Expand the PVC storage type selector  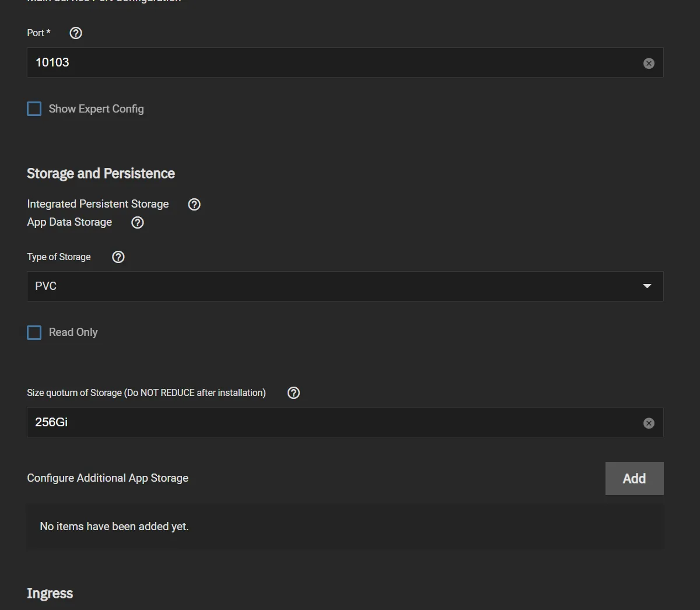[x=345, y=286]
